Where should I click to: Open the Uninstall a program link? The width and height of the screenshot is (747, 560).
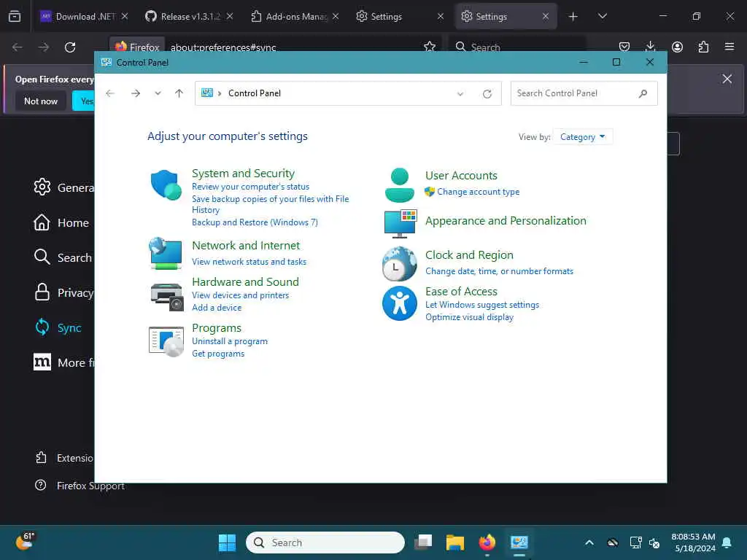pos(230,341)
